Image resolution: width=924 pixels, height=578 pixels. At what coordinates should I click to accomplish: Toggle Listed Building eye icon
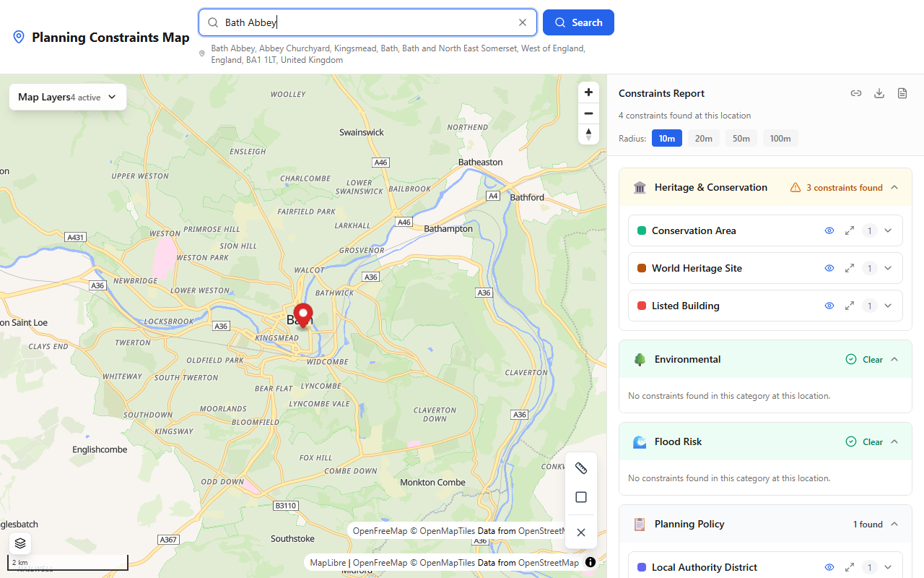click(x=829, y=306)
